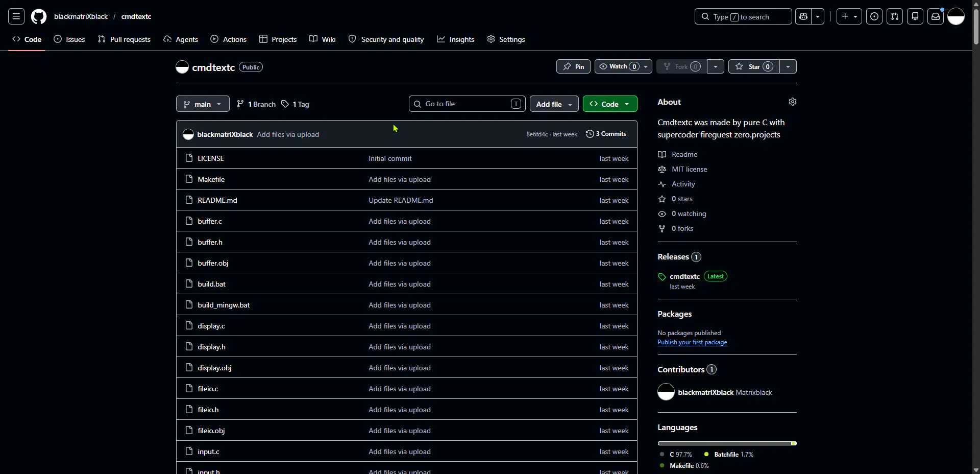
Task: Open the Actions tab
Action: (x=229, y=39)
